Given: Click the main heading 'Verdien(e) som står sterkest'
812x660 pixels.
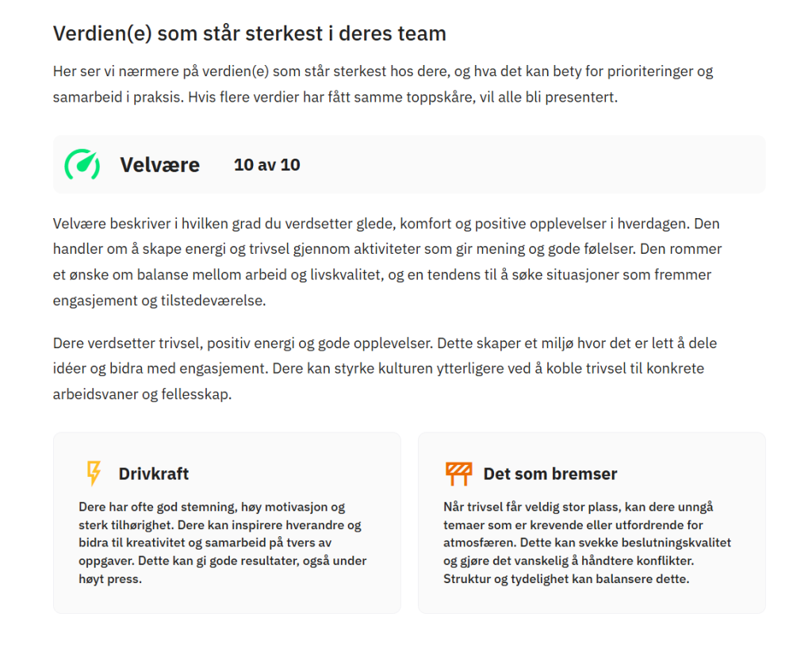Looking at the screenshot, I should [x=249, y=33].
